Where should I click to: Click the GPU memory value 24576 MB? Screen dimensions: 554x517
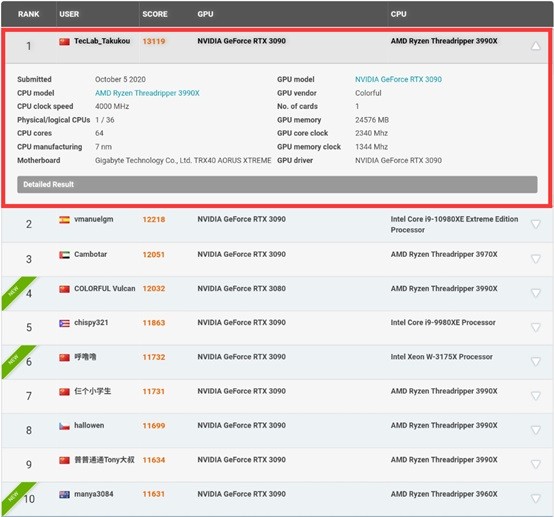click(372, 120)
